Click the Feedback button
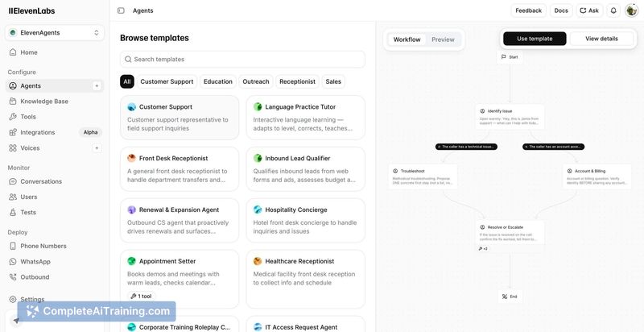This screenshot has height=332, width=644. 529,10
